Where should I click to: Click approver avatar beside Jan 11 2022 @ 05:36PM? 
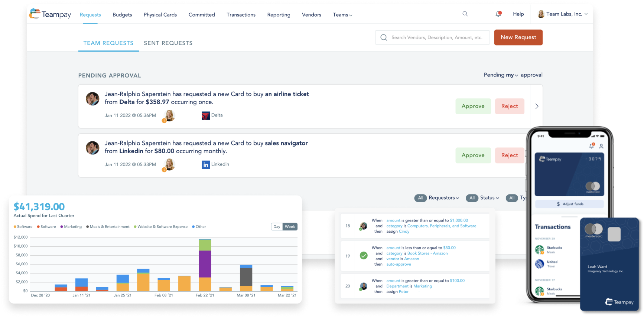pos(169,116)
